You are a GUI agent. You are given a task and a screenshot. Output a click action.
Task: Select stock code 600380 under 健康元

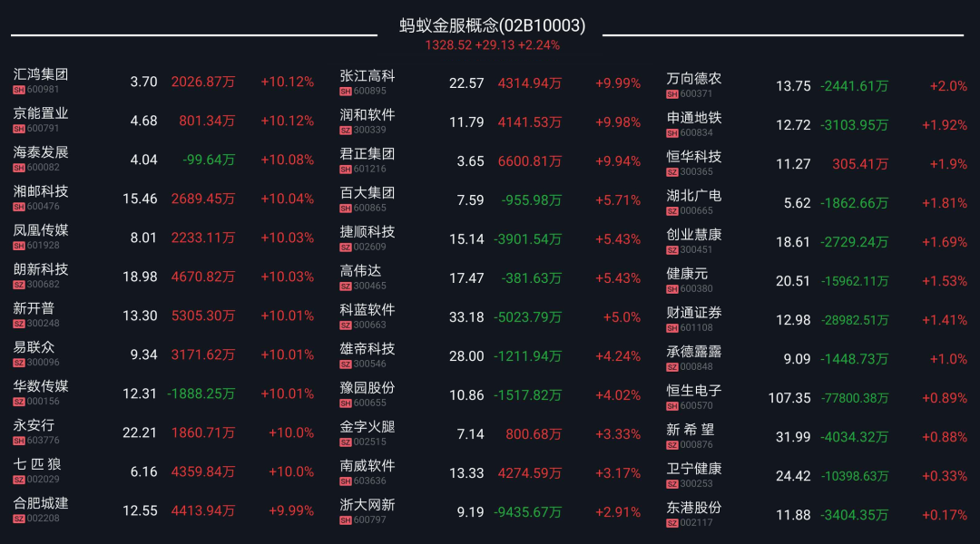tap(696, 289)
